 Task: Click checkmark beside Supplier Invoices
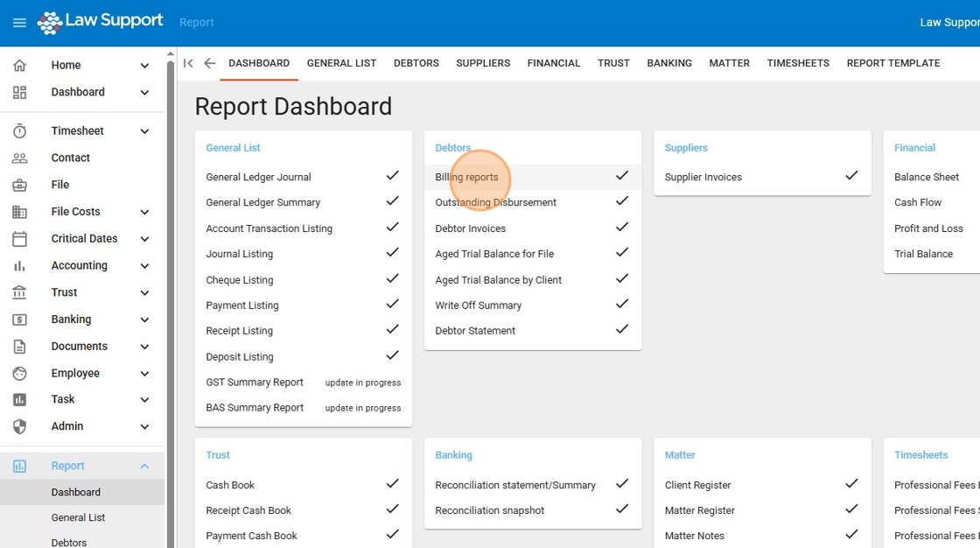(851, 176)
